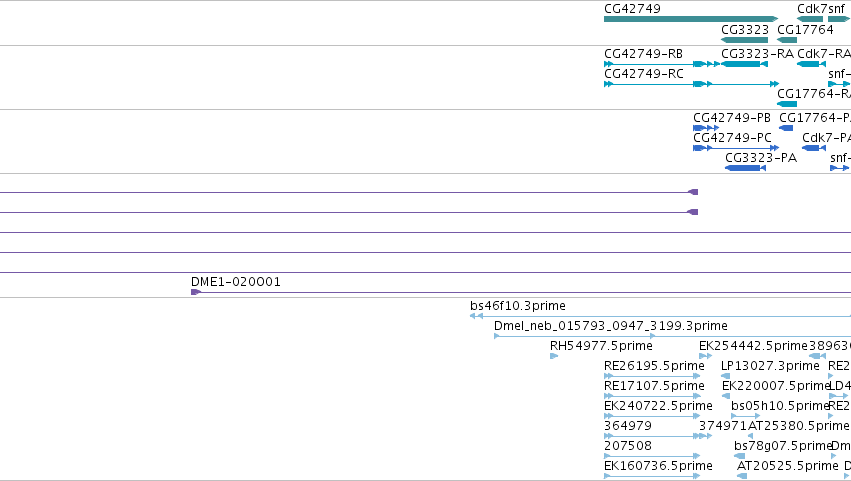Open transcript label CG42749-RB
Screen dimensions: 851x481
click(643, 54)
